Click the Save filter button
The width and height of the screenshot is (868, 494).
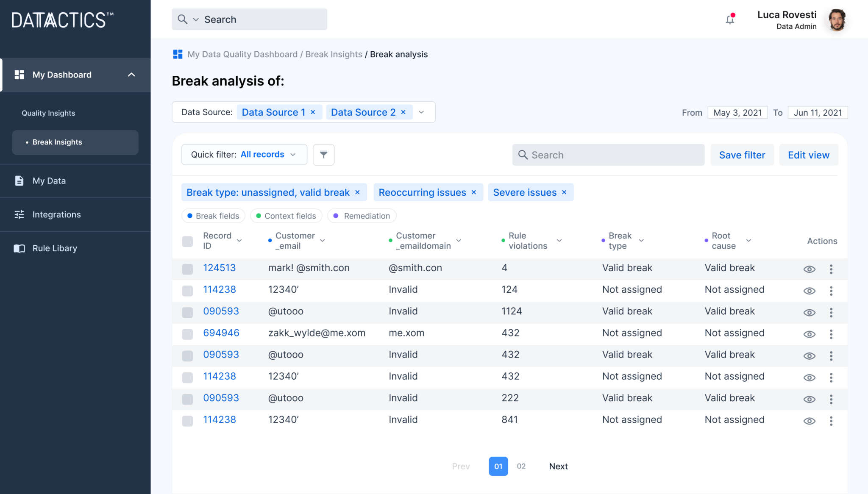pos(742,155)
